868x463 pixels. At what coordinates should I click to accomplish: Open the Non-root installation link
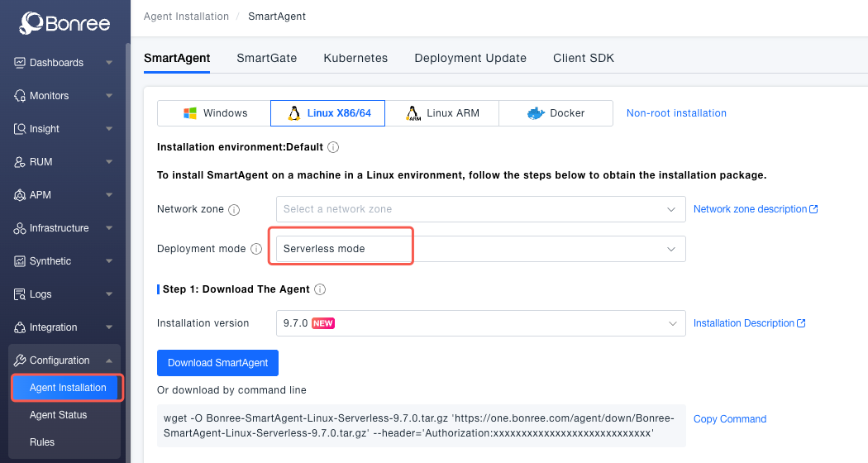coord(676,113)
